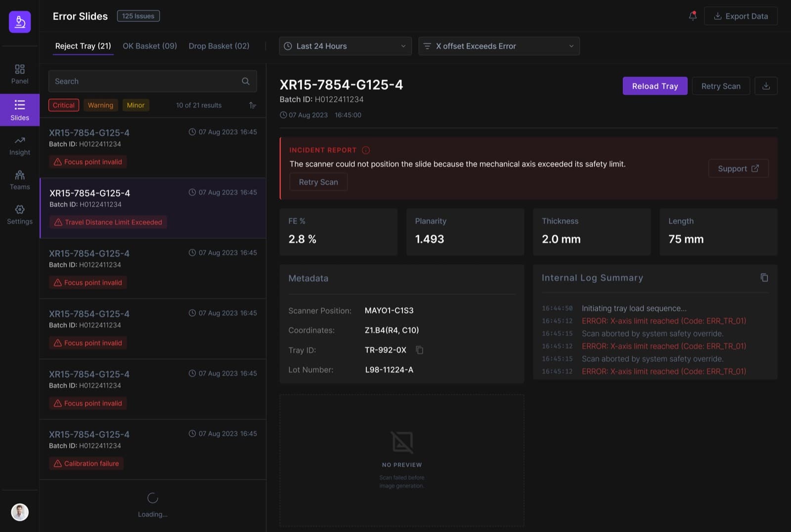Image resolution: width=791 pixels, height=532 pixels.
Task: Copy the Internal Log Summary
Action: point(764,278)
